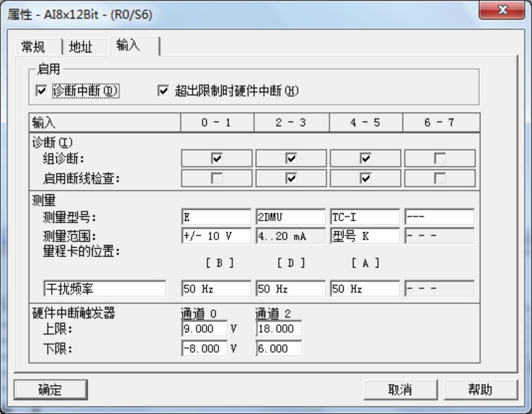The image size is (532, 414).
Task: Click the 4 - 5 column header
Action: (x=366, y=122)
